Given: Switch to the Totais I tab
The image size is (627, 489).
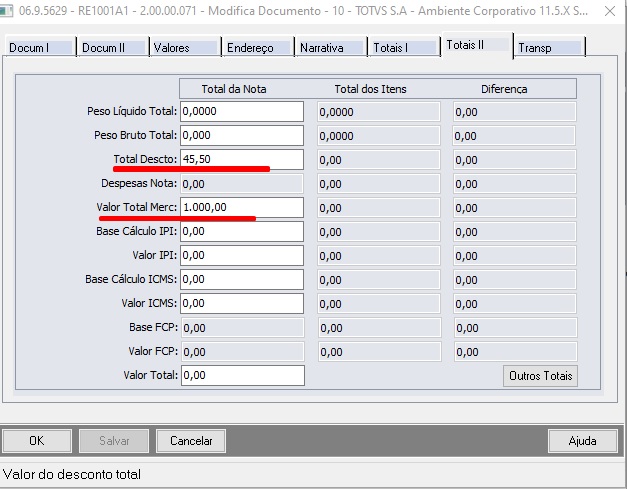Looking at the screenshot, I should [x=404, y=48].
